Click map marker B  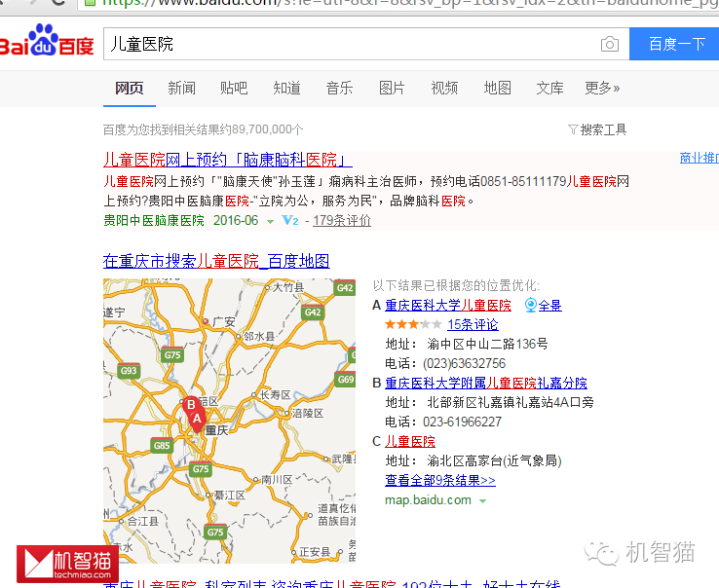click(x=190, y=406)
